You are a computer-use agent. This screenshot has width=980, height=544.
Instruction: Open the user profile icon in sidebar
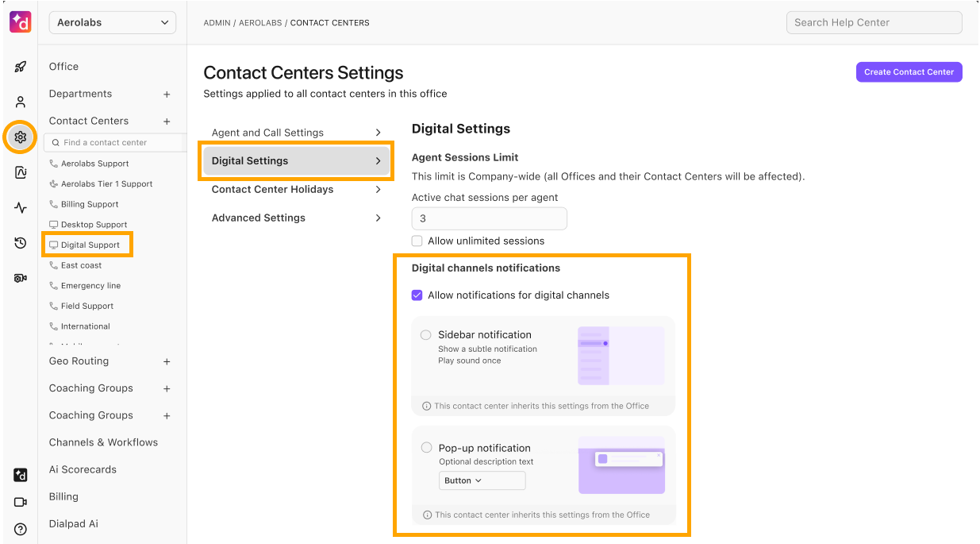[21, 102]
